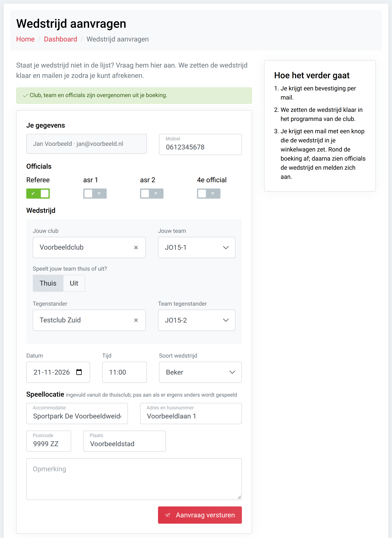Click the Team tegenstander dropdown chevron

(226, 320)
